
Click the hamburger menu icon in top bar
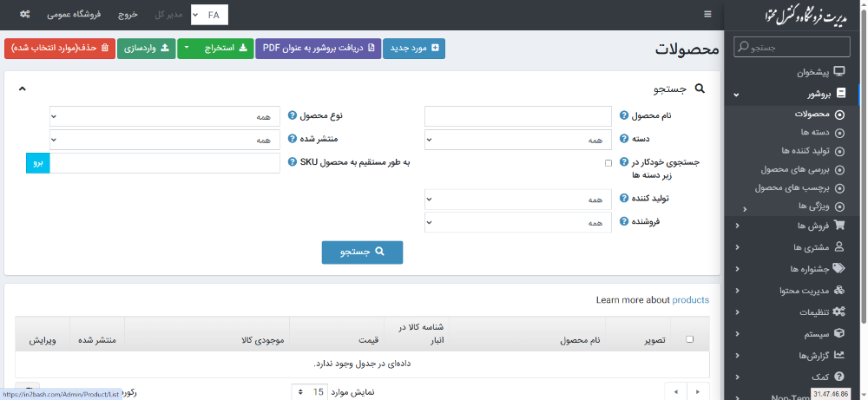(707, 15)
